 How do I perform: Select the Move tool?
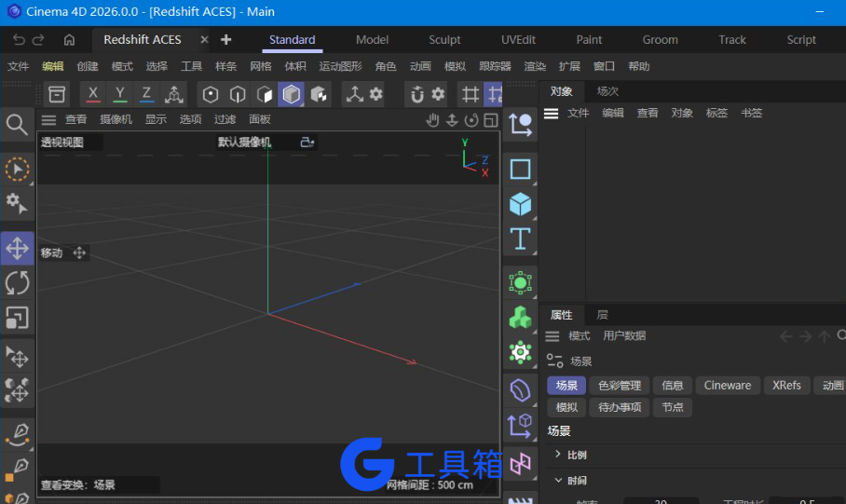[17, 248]
